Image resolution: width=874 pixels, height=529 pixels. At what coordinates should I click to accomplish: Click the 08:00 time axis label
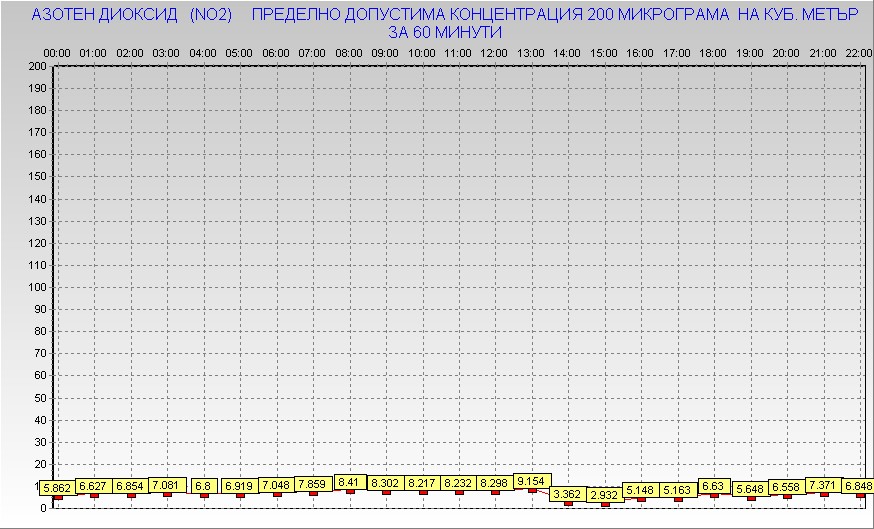click(x=349, y=52)
